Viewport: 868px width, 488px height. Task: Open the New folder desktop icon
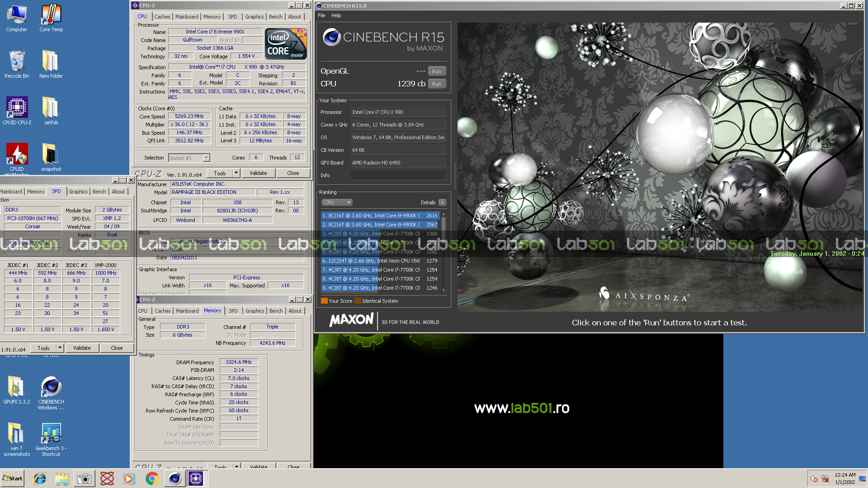pos(51,65)
